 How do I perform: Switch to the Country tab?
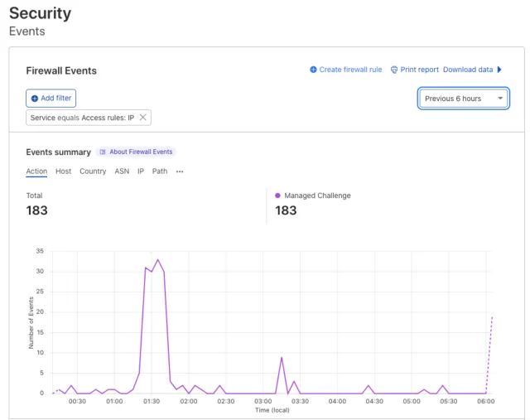pyautogui.click(x=93, y=171)
